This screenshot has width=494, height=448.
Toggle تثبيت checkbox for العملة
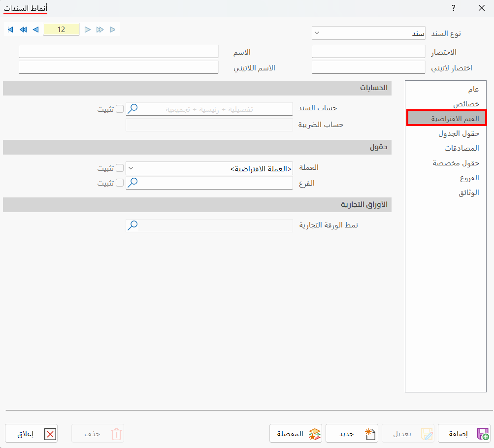click(x=120, y=168)
